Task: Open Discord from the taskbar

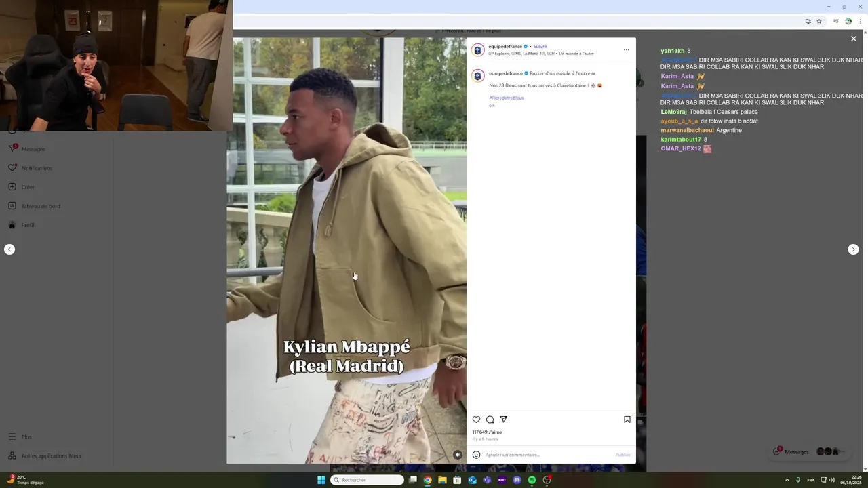Action: 517,480
